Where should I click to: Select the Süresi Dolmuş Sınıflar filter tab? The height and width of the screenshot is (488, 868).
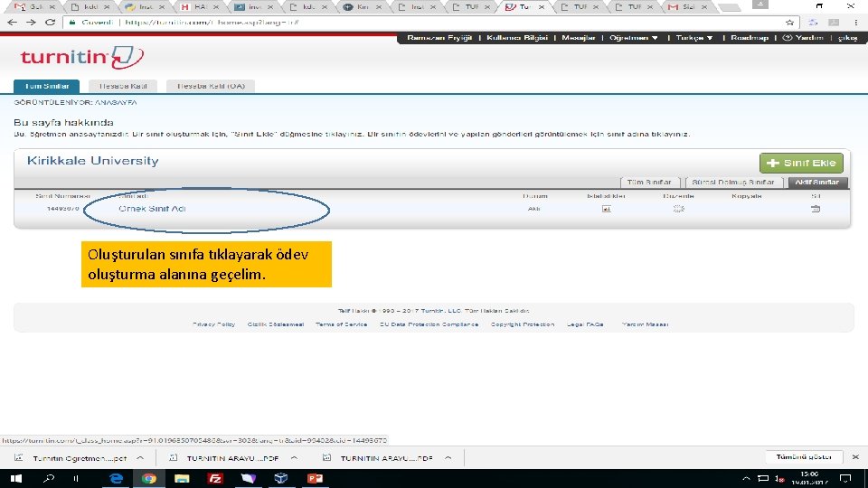point(733,182)
